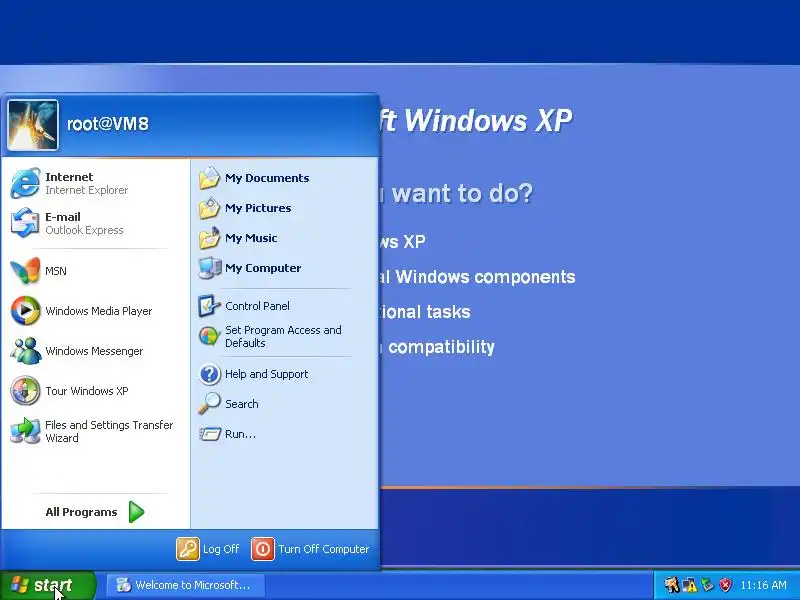The width and height of the screenshot is (800, 600).
Task: Click the 'ws XP' link in Welcome window
Action: 403,242
